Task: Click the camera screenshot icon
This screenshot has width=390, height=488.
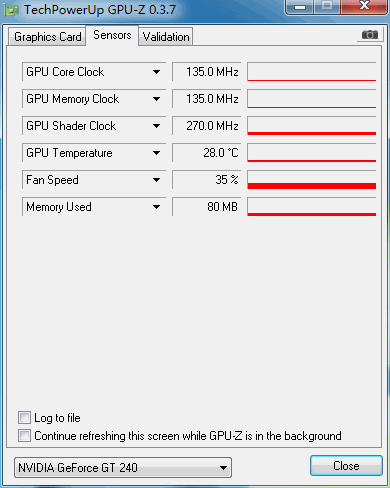Action: click(370, 34)
